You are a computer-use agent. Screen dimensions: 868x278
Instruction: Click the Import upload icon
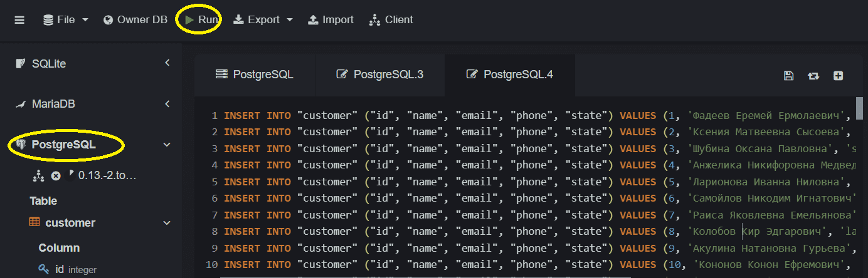pyautogui.click(x=313, y=20)
